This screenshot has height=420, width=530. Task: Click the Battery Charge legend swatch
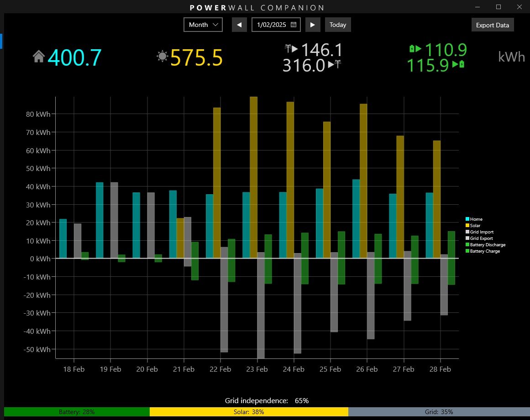point(467,251)
